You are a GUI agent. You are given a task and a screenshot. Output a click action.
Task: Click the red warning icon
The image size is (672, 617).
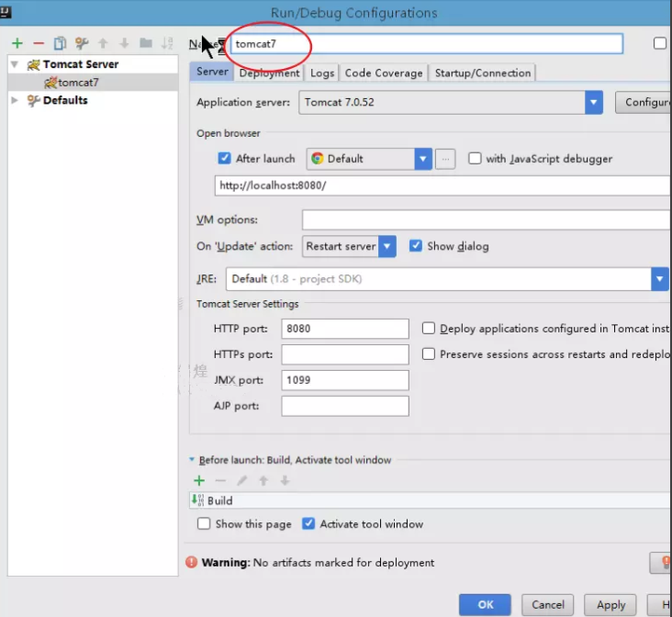click(192, 562)
